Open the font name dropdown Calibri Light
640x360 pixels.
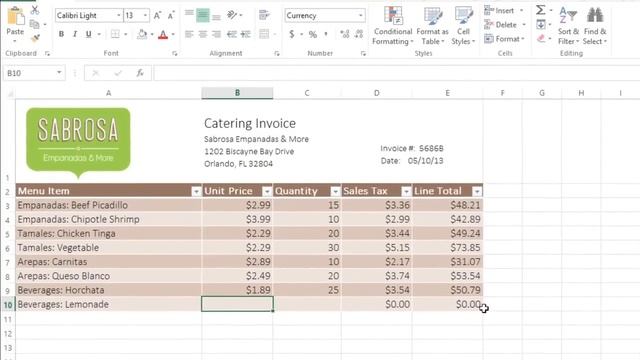pos(119,16)
